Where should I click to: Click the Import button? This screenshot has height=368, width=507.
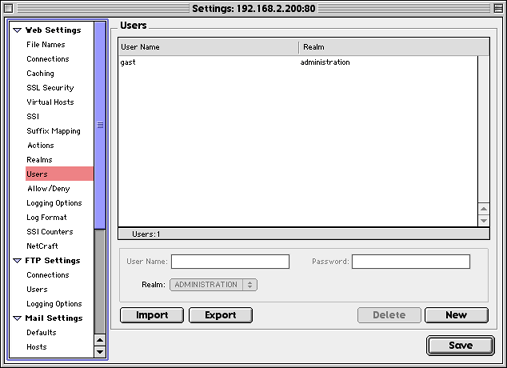tap(152, 315)
